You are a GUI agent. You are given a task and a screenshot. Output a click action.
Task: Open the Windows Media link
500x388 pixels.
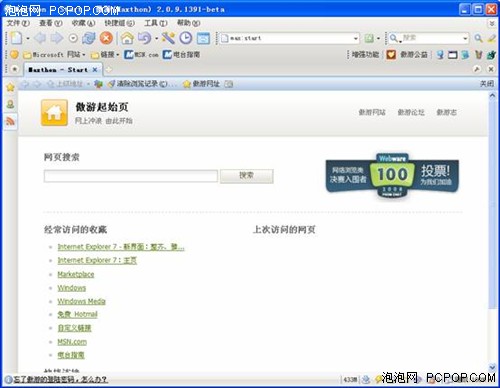[81, 301]
